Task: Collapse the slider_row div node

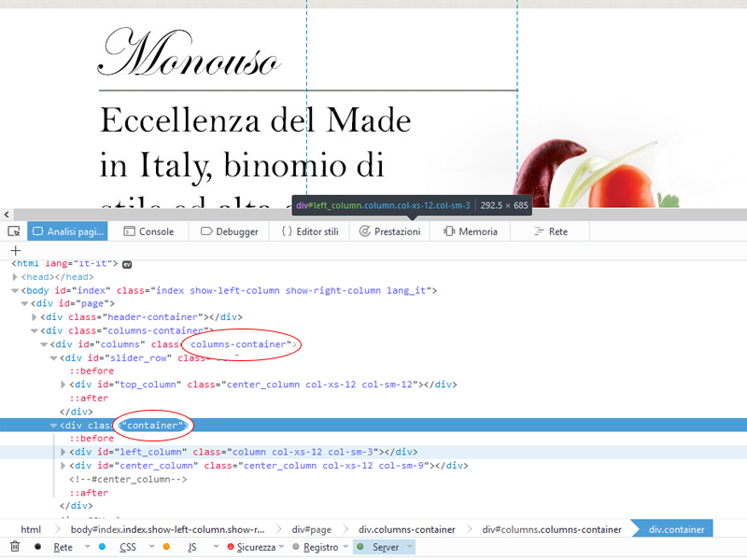Action: click(x=53, y=358)
